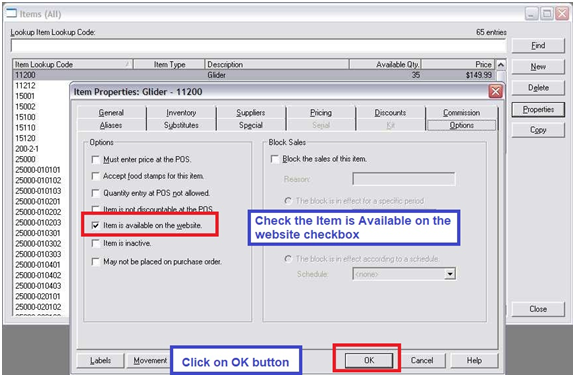Viewport: 575px width, 377px height.
Task: Click the list scroll-up arrow
Action: [501, 65]
